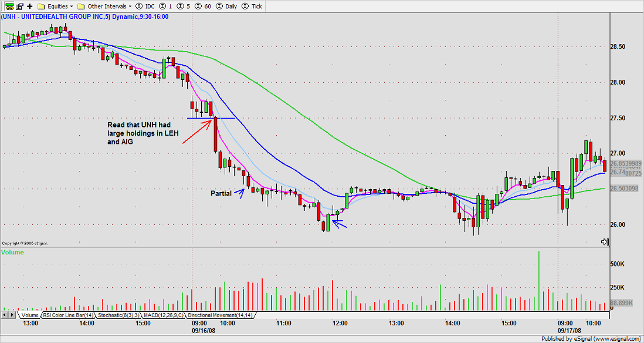The width and height of the screenshot is (644, 343).
Task: Click the 27.50 price axis label
Action: [x=618, y=118]
